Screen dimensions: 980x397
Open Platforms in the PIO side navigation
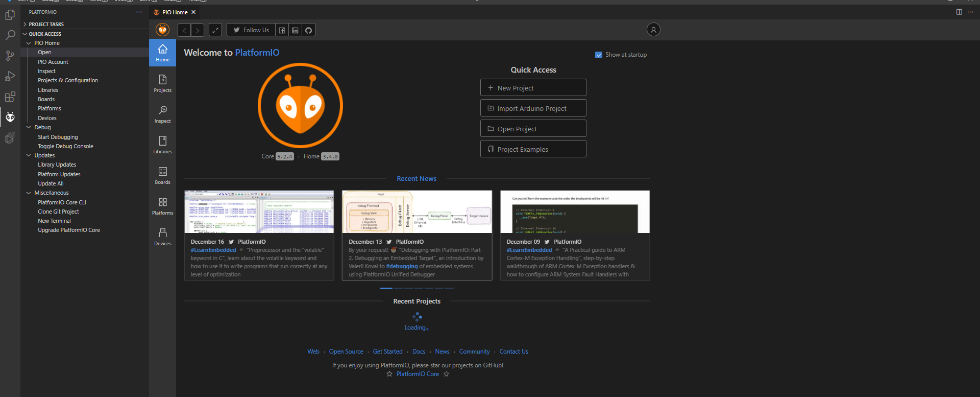(162, 206)
